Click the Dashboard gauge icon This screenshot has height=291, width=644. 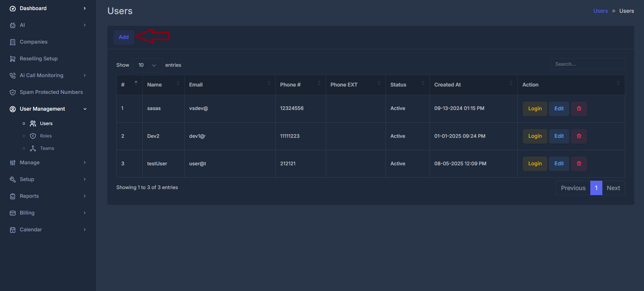(13, 8)
